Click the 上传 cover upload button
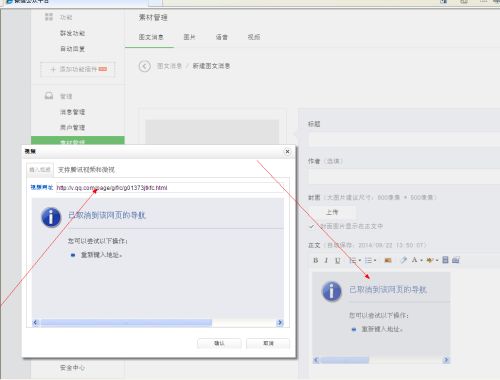 (x=332, y=212)
